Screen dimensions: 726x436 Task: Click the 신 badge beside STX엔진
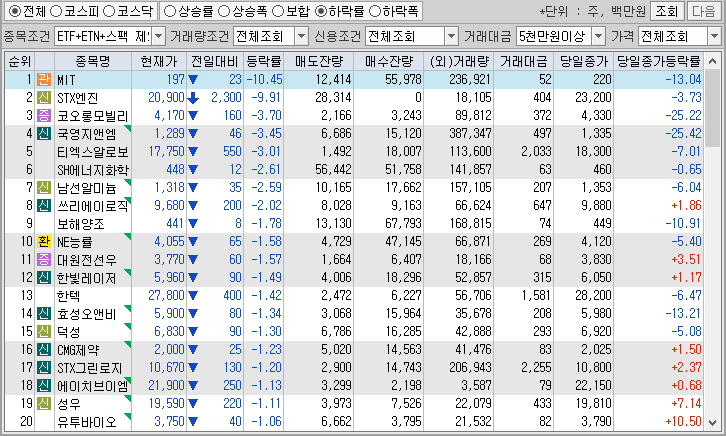pyautogui.click(x=44, y=98)
